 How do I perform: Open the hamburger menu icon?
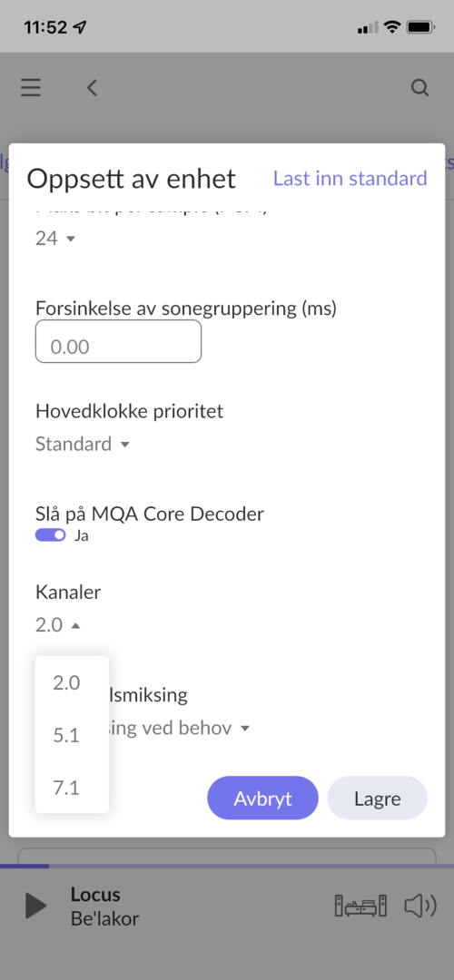click(31, 87)
